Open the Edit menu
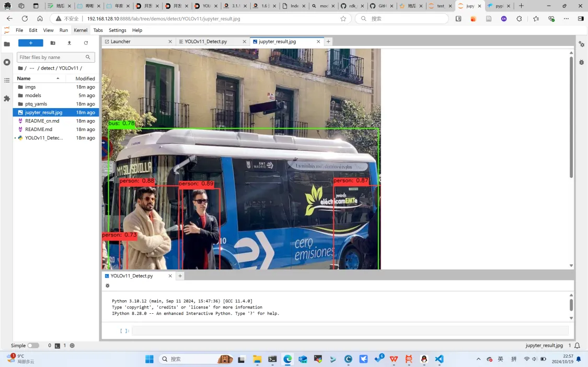The height and width of the screenshot is (367, 588). coord(33,30)
